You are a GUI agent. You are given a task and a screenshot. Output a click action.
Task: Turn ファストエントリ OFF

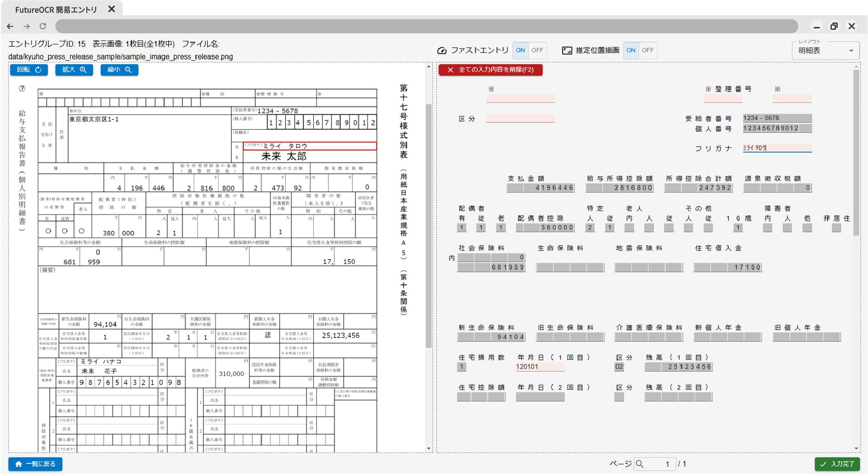[537, 50]
